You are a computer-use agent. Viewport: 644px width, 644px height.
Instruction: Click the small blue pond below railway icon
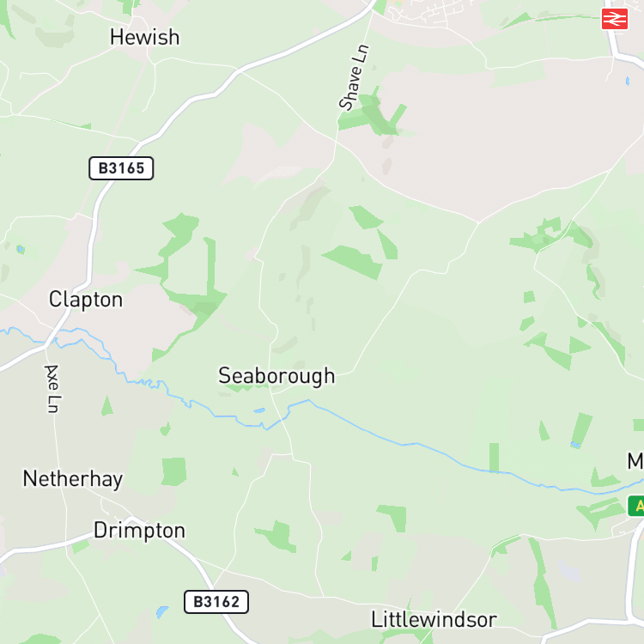[627, 81]
